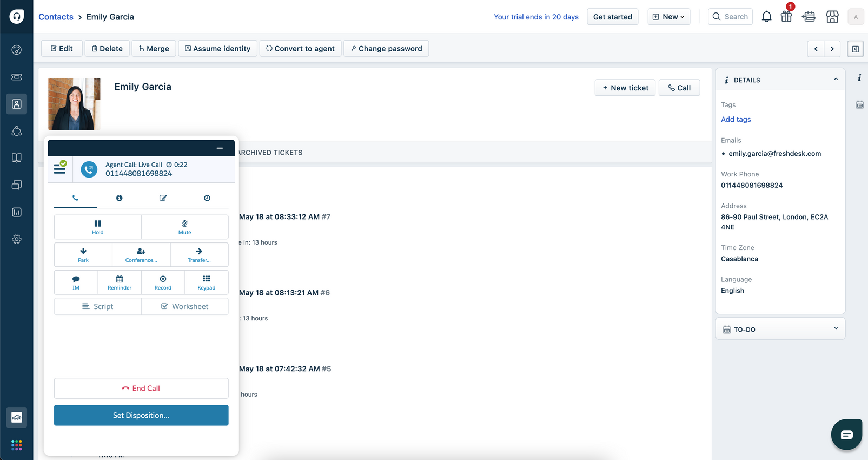Click the End Call button
This screenshot has width=868, height=460.
(141, 388)
